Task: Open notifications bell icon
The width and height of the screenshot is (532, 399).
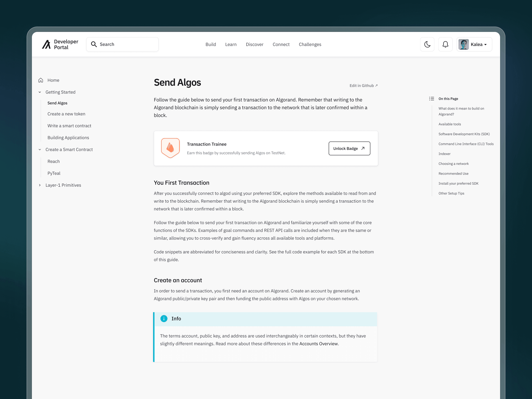Action: (x=445, y=44)
